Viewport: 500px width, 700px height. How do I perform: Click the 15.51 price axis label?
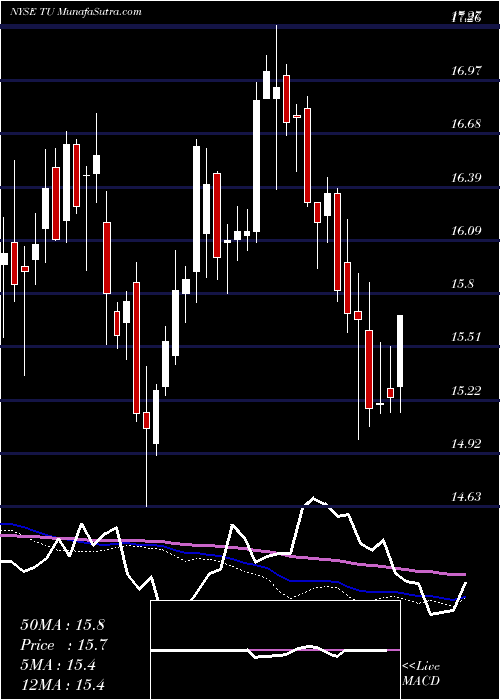pos(467,337)
